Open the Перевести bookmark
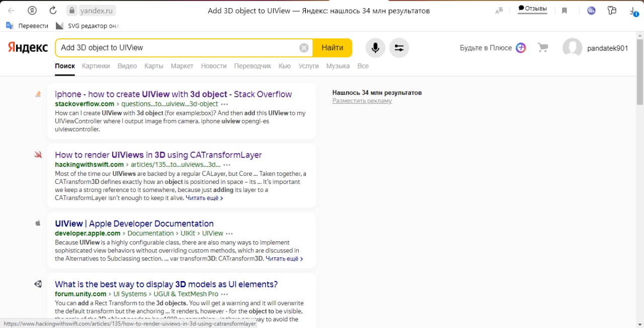Viewport: 644px width, 328px height. pyautogui.click(x=28, y=26)
